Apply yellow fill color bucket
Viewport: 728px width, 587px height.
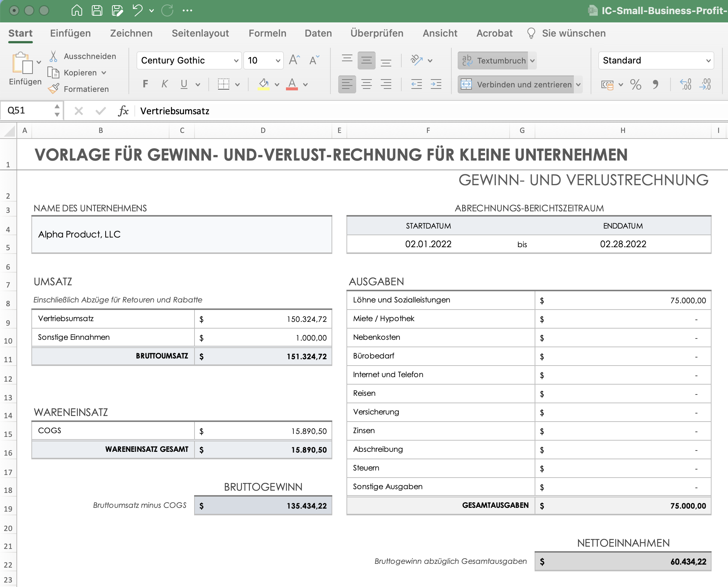pyautogui.click(x=264, y=84)
